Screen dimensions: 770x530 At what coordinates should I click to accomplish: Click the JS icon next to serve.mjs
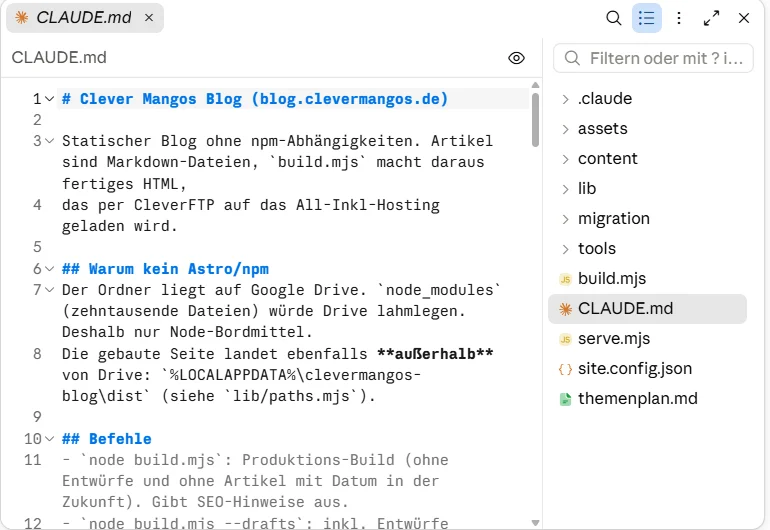pyautogui.click(x=565, y=339)
